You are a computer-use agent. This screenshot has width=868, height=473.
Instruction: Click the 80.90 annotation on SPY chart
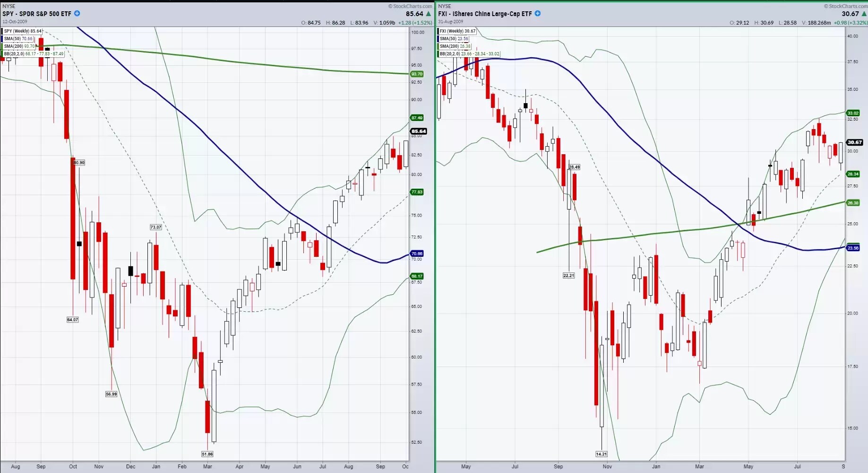(x=79, y=163)
